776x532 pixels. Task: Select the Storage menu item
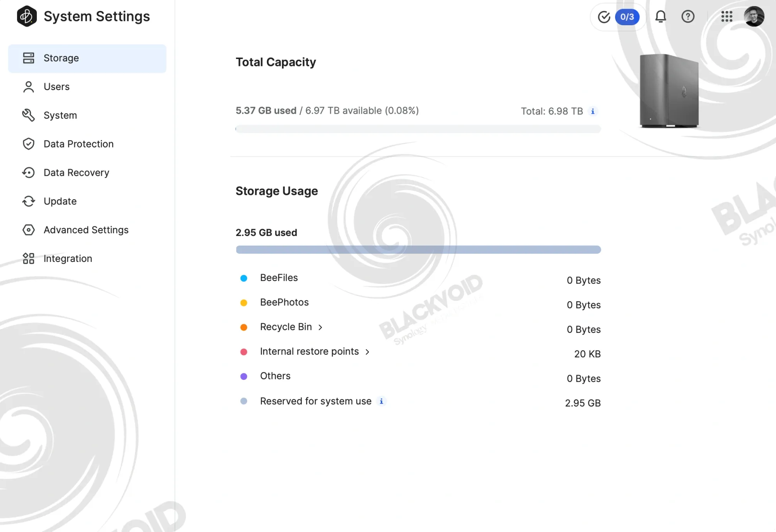click(87, 58)
